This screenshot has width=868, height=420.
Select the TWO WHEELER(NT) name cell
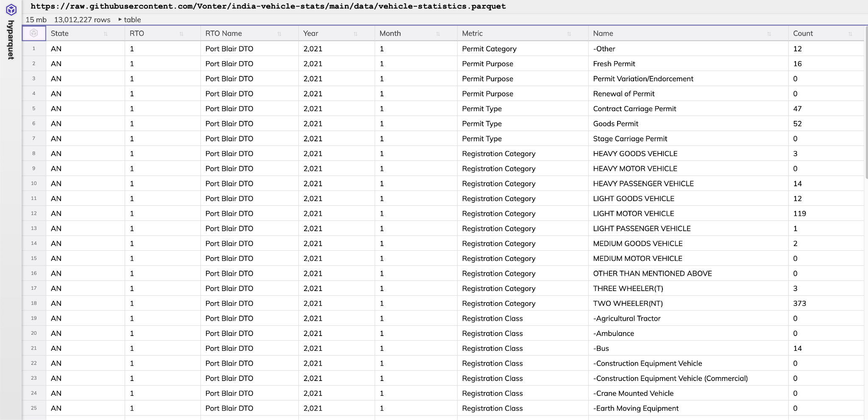628,303
